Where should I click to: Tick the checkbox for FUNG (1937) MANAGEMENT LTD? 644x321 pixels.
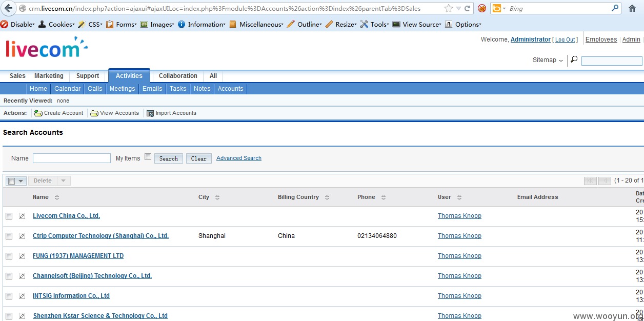[9, 256]
